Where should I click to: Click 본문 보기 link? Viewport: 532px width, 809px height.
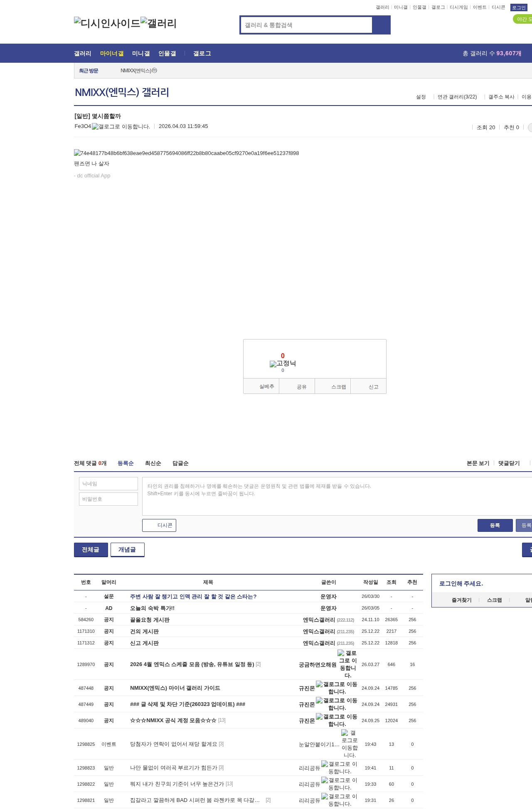pos(478,463)
